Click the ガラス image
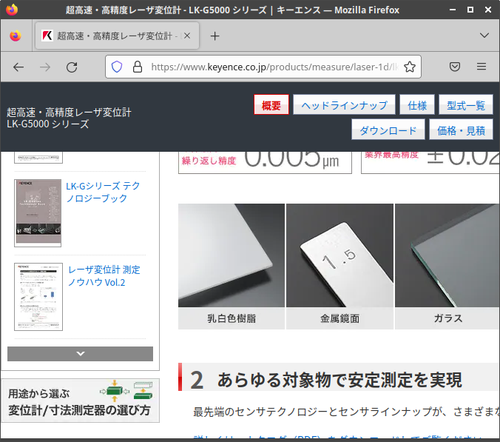This screenshot has width=500, height=442. point(448,255)
